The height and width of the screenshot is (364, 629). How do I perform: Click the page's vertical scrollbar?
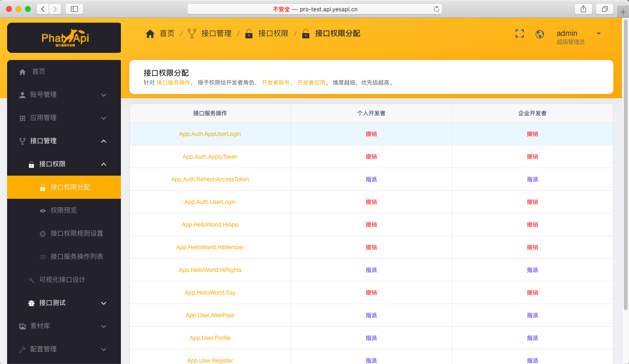click(x=626, y=165)
